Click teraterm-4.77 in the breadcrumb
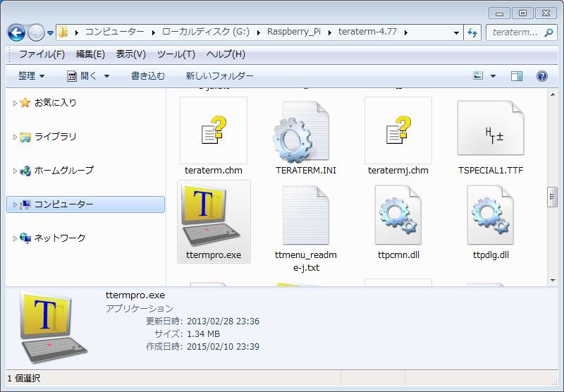Screen dimensions: 564x392 click(x=367, y=32)
